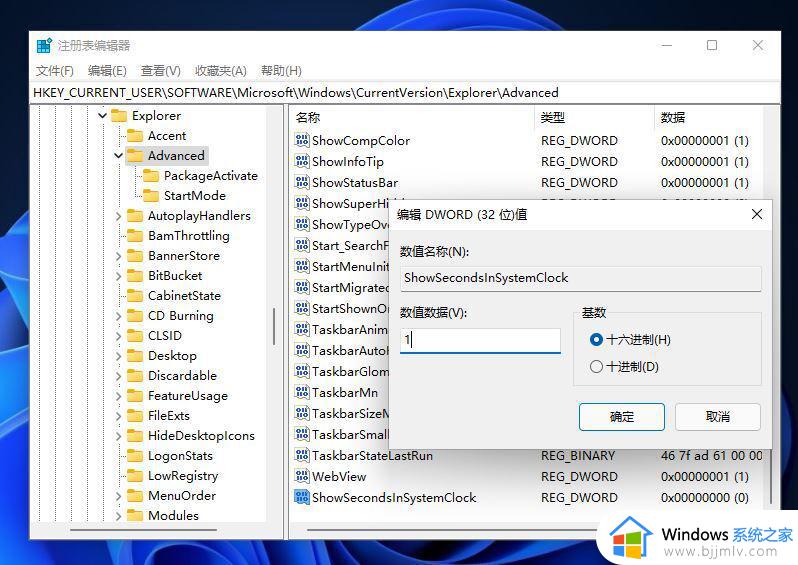Open the 帮助(H) menu
Image resolution: width=798 pixels, height=565 pixels.
coord(281,71)
